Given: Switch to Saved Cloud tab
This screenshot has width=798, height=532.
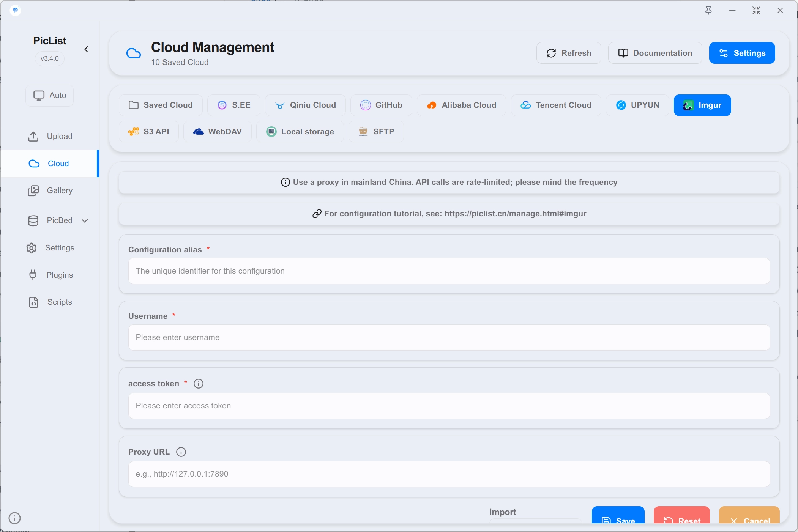Looking at the screenshot, I should click(x=161, y=105).
